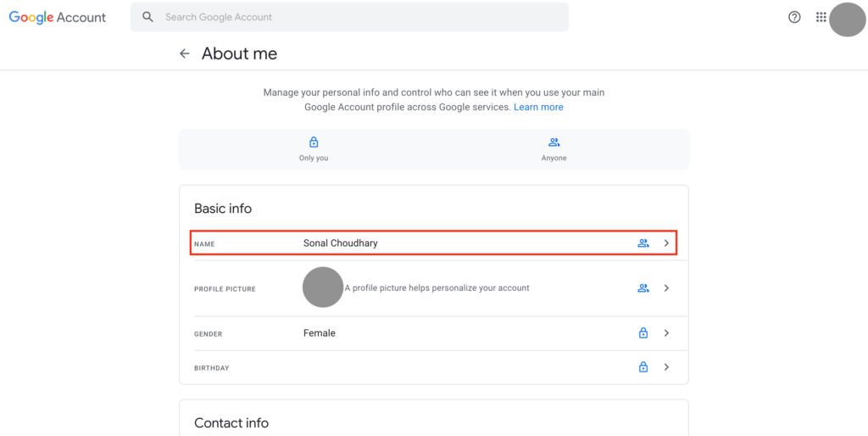Click the lock icon in Gender row
This screenshot has height=436, width=868.
coord(643,333)
